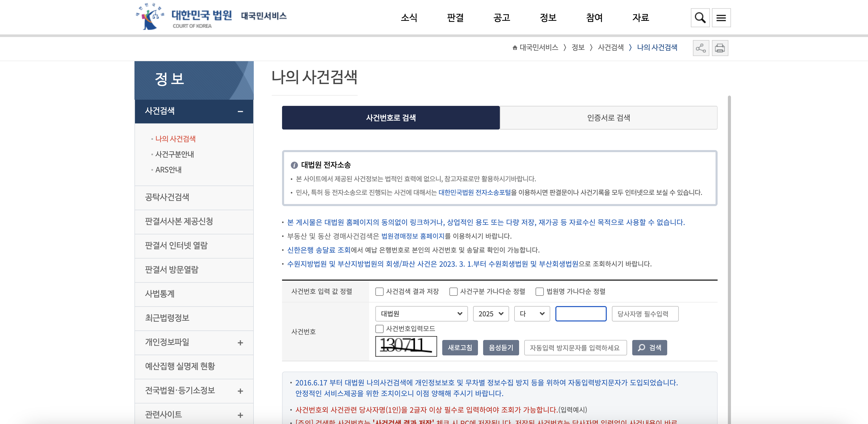Expand the 개인정보파일 sidebar item

click(240, 343)
